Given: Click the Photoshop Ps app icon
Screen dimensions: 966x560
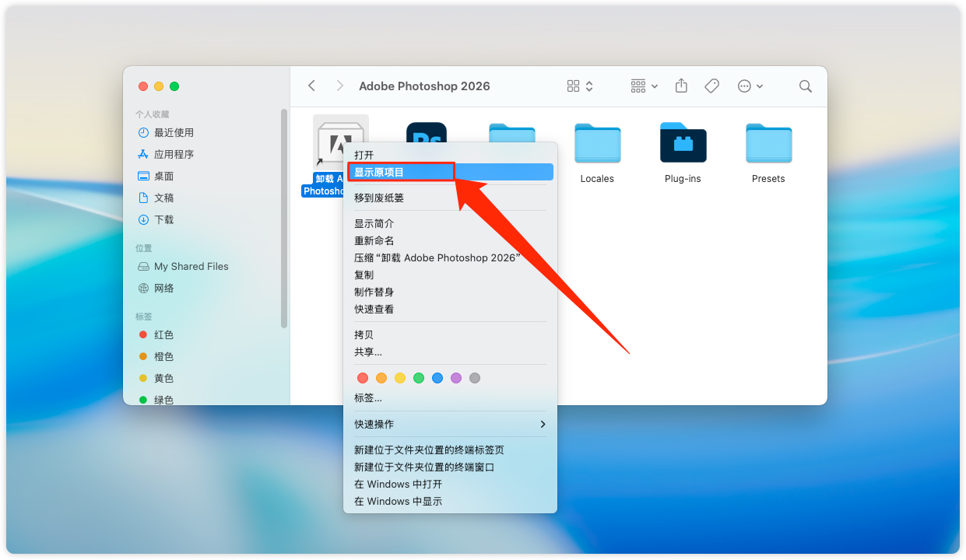Looking at the screenshot, I should 427,132.
